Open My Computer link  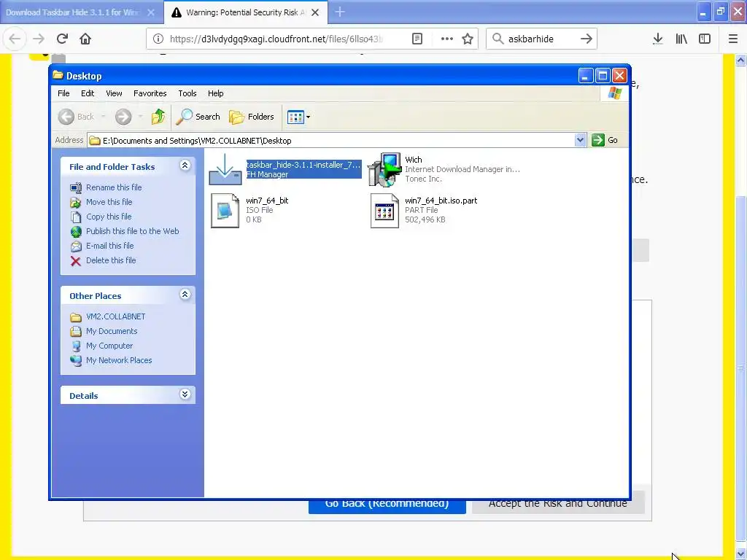[x=109, y=346]
